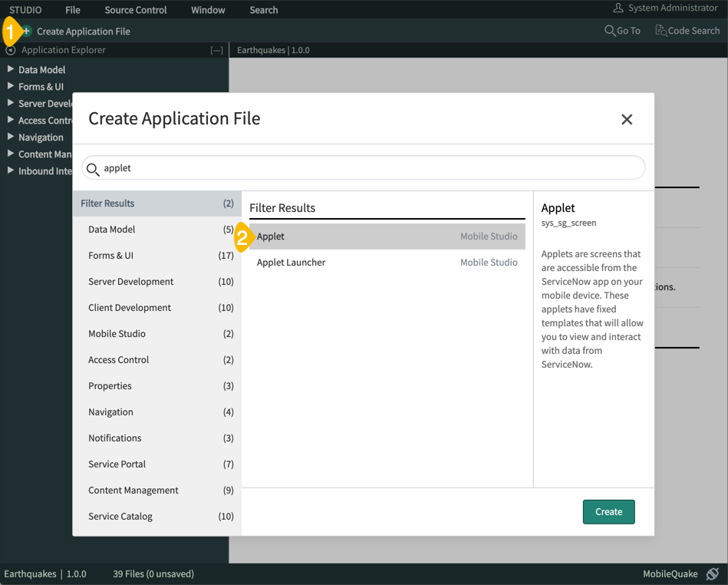Open the Source Control menu
Screen dimensions: 728x585
135,10
